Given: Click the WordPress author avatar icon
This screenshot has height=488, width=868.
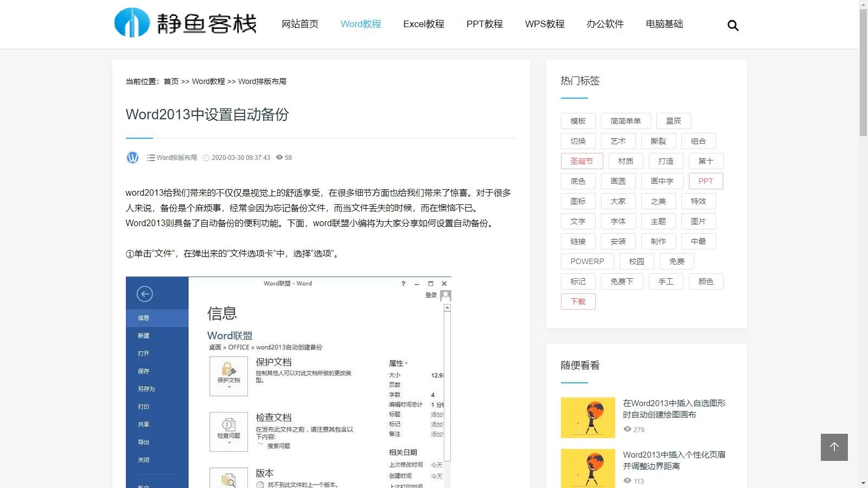Looking at the screenshot, I should 132,158.
